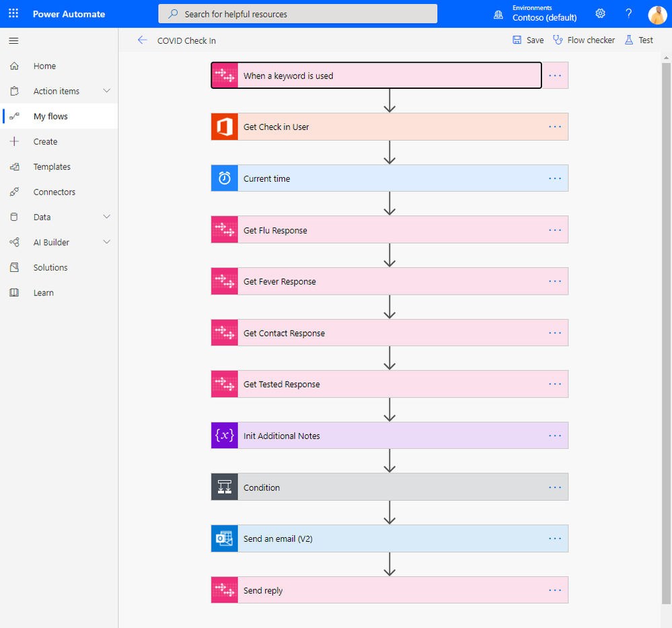Image resolution: width=672 pixels, height=628 pixels.
Task: Open more options for Condition step
Action: [555, 487]
